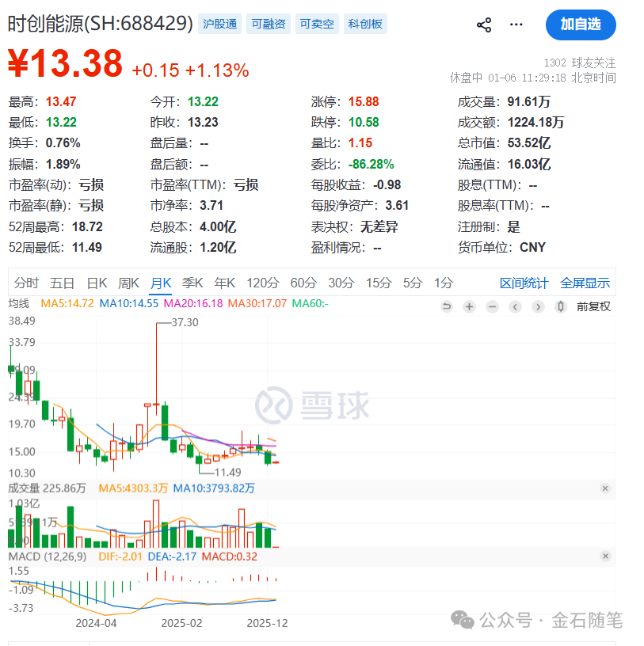Click the 流通值 16.03亿 value

(x=528, y=165)
